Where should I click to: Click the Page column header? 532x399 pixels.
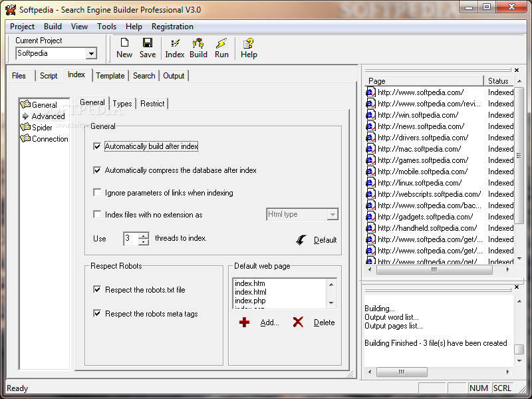[424, 80]
